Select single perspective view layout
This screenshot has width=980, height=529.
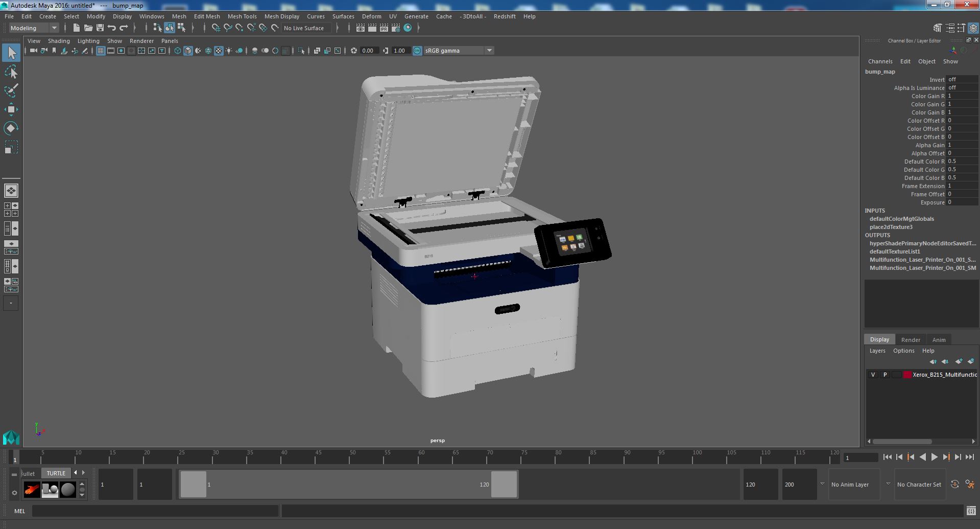click(x=11, y=191)
